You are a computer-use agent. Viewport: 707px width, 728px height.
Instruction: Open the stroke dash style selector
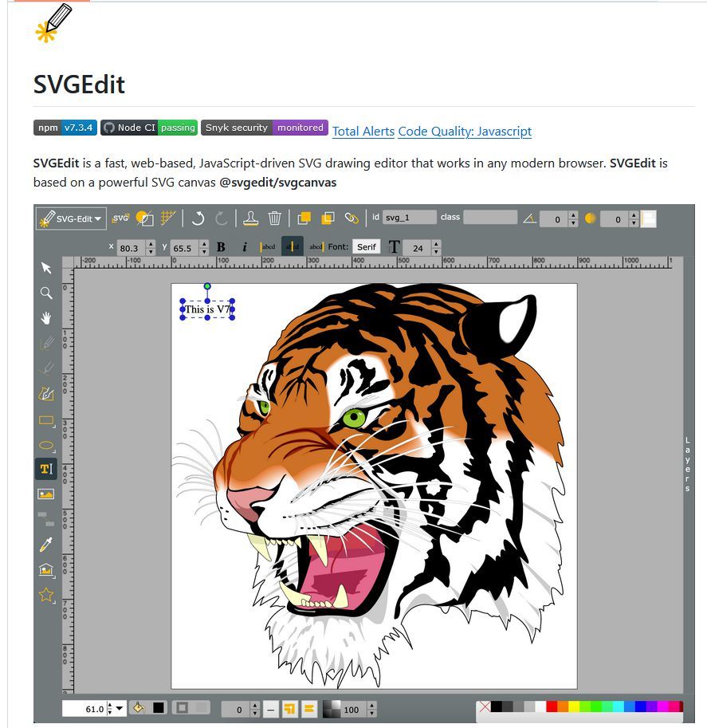point(271,709)
